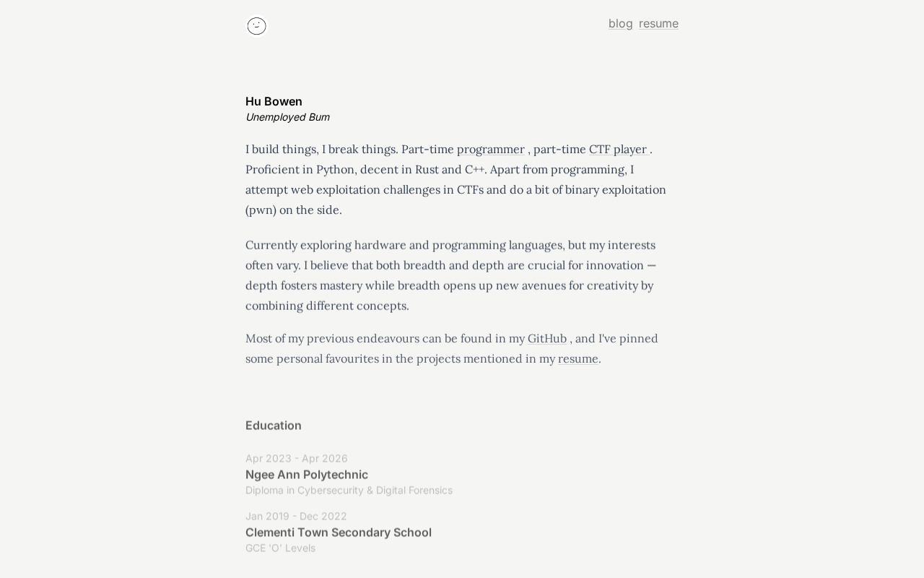Follow the "CTF player" hyperlink
The height and width of the screenshot is (578, 924).
[618, 149]
